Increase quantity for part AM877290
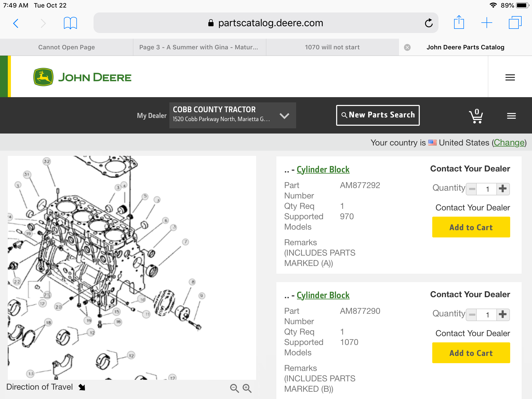 click(x=503, y=315)
